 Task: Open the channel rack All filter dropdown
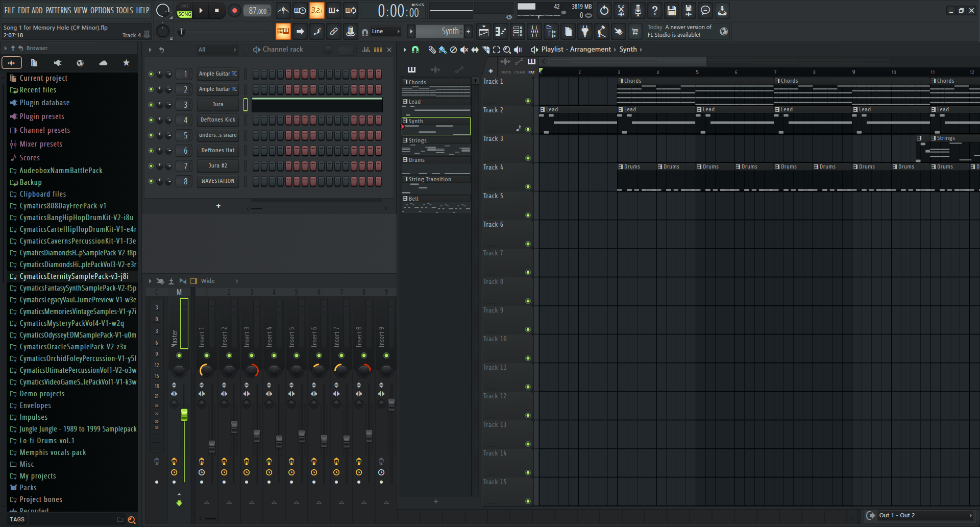[217, 50]
